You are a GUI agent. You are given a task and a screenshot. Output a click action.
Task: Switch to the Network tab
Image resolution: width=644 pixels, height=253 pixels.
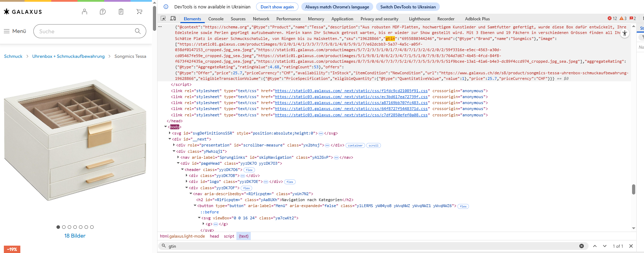tap(261, 19)
